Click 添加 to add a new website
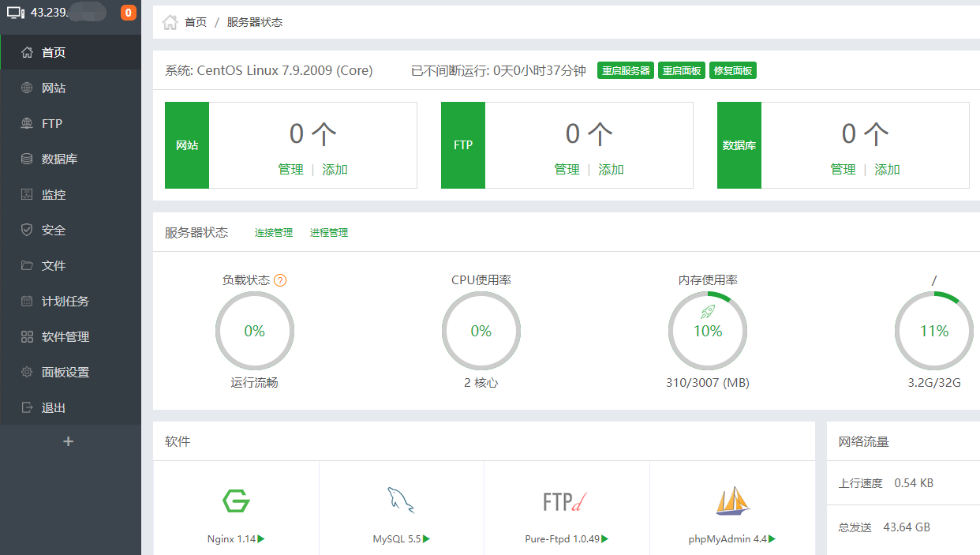Screen dimensions: 980x555 point(336,169)
